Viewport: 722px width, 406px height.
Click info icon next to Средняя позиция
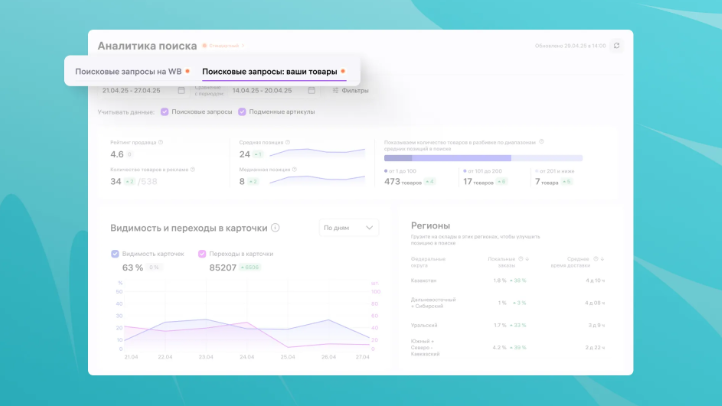click(287, 142)
